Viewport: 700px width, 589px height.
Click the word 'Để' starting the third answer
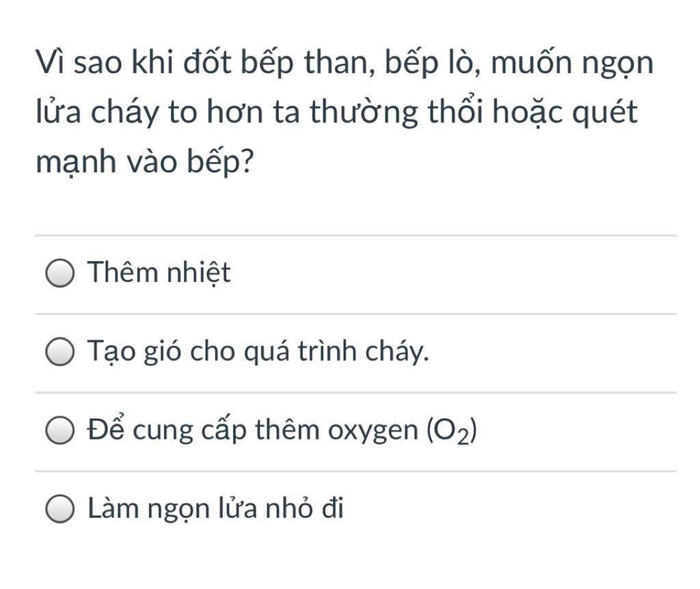pos(106,428)
